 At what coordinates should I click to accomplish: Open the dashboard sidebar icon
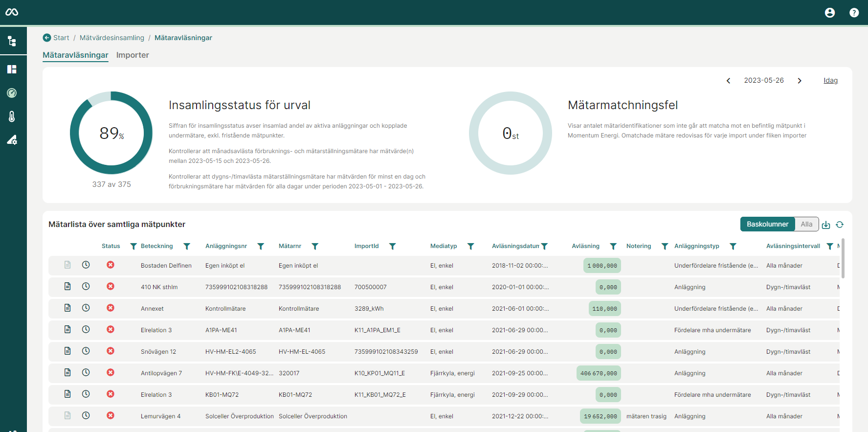(12, 69)
